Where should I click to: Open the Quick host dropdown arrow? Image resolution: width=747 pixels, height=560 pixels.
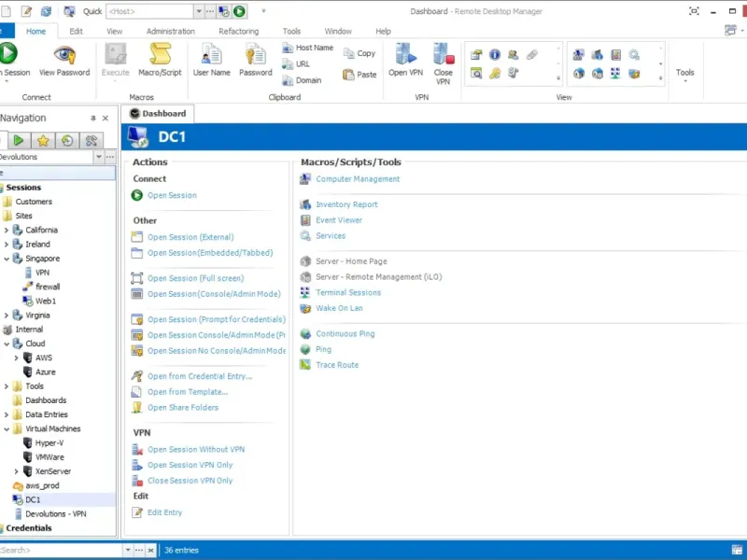tap(199, 11)
